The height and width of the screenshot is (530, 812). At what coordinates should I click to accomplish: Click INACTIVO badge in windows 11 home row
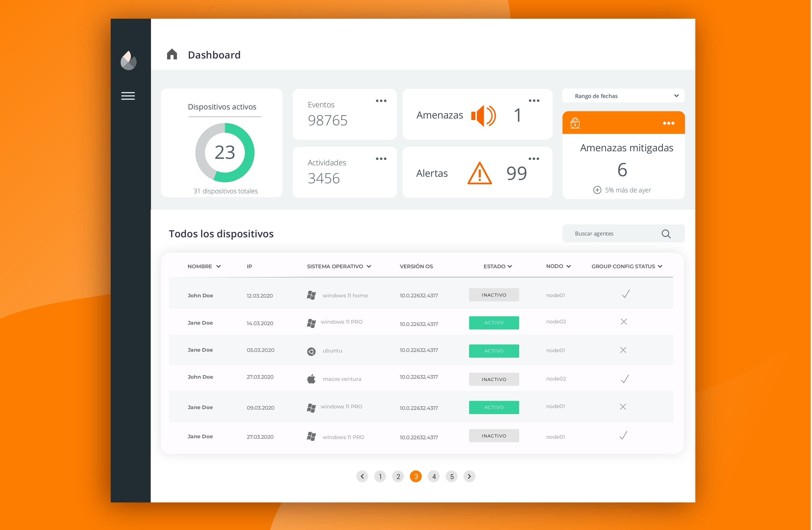point(494,295)
